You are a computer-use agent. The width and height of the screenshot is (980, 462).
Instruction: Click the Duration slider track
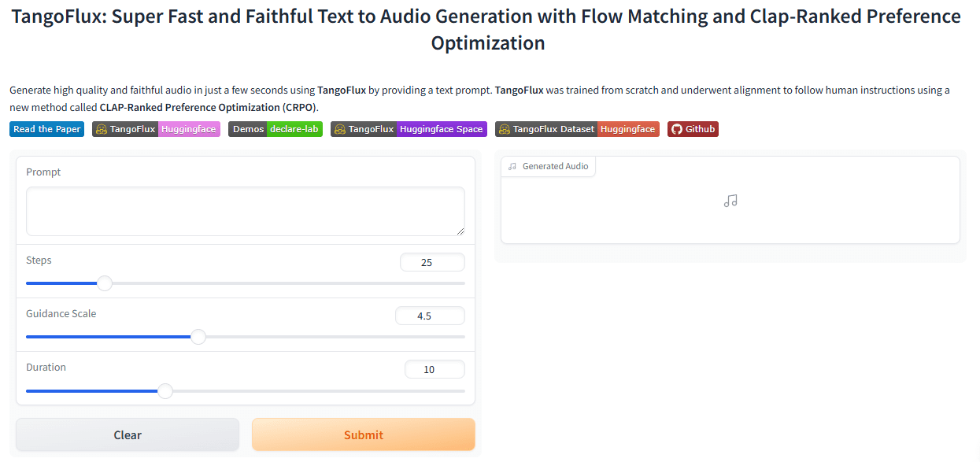(246, 390)
